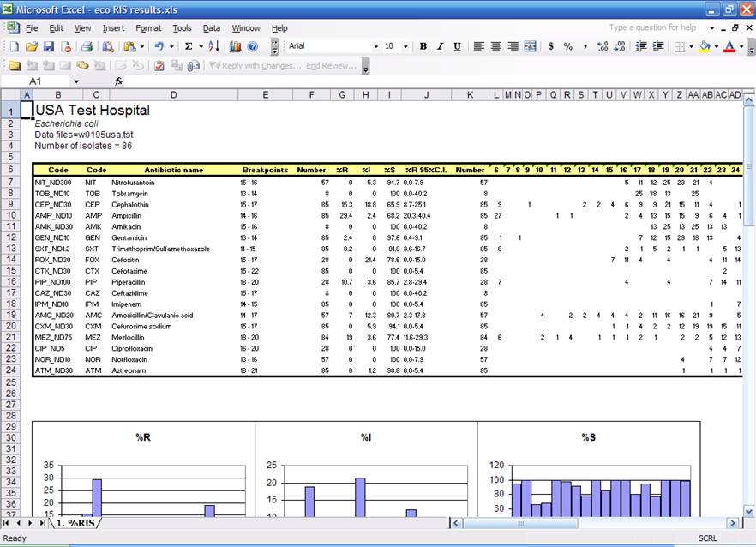Click the yellow folder icon in reviewing toolbar

pos(15,66)
